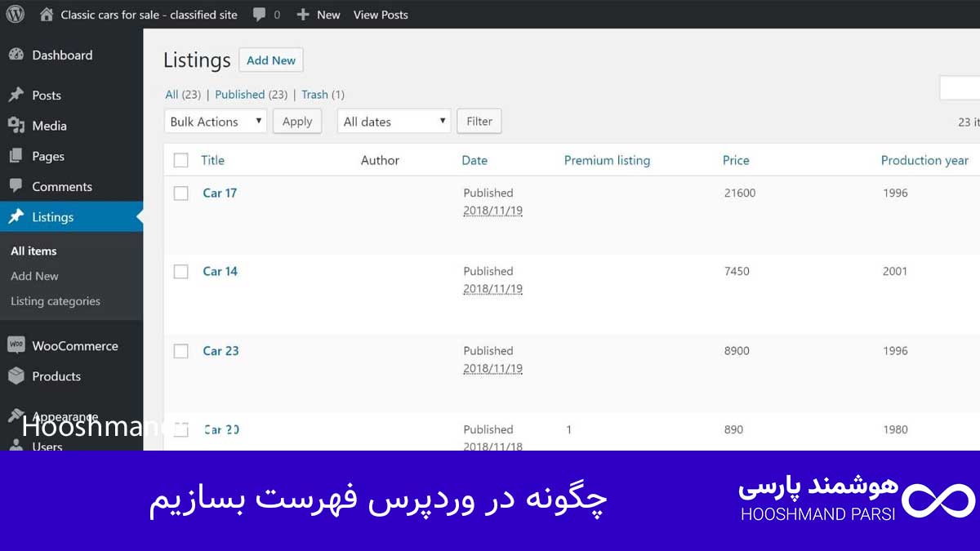Sort by Premium listing column header
Screen dimensions: 980x551
(x=607, y=160)
